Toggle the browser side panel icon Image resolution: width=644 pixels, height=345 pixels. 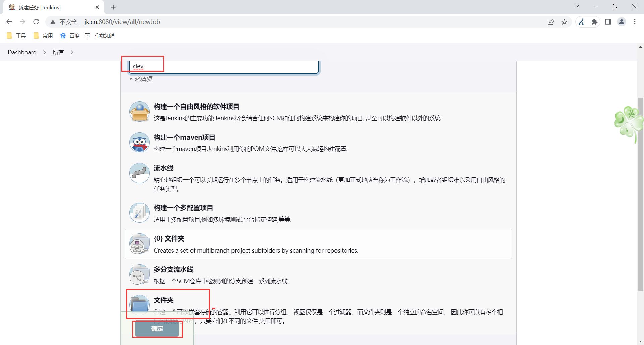[x=608, y=22]
